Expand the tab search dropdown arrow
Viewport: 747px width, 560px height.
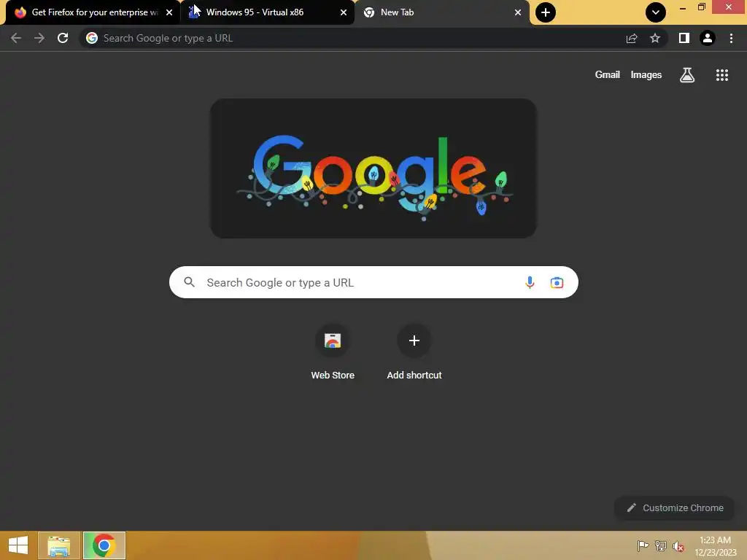click(656, 12)
